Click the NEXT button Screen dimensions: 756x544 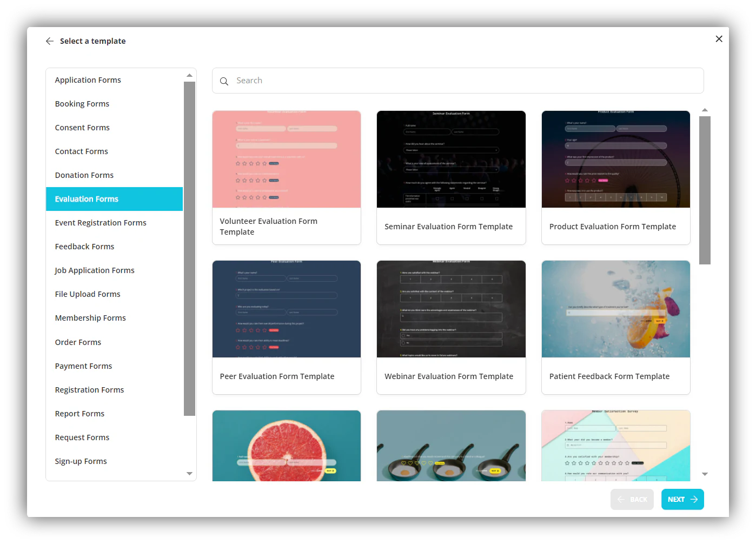[682, 500]
